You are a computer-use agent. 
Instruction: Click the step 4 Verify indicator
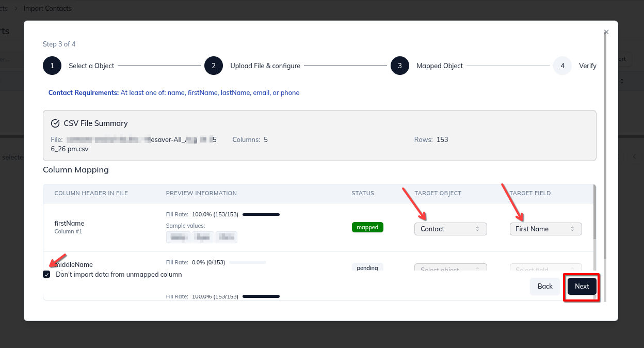(x=562, y=66)
